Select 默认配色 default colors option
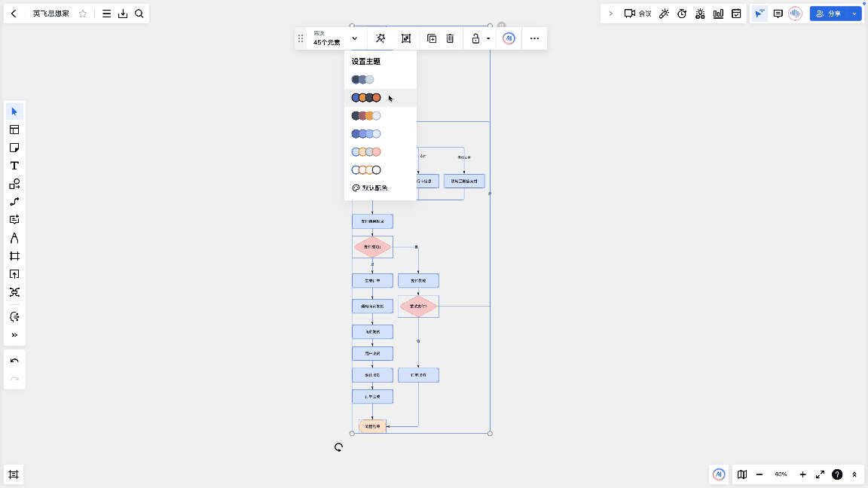The height and width of the screenshot is (488, 868). [x=370, y=188]
